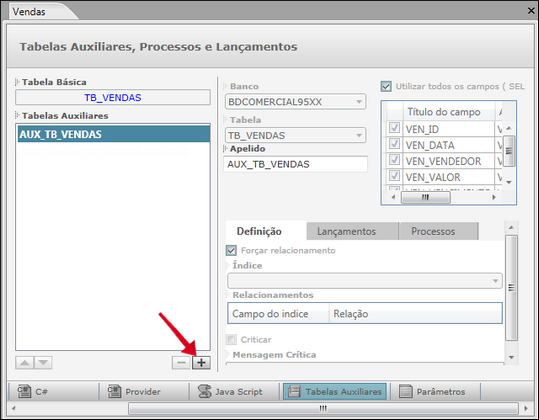Uncheck Forçar relacionamento checkbox
This screenshot has height=420, width=539.
coord(231,250)
